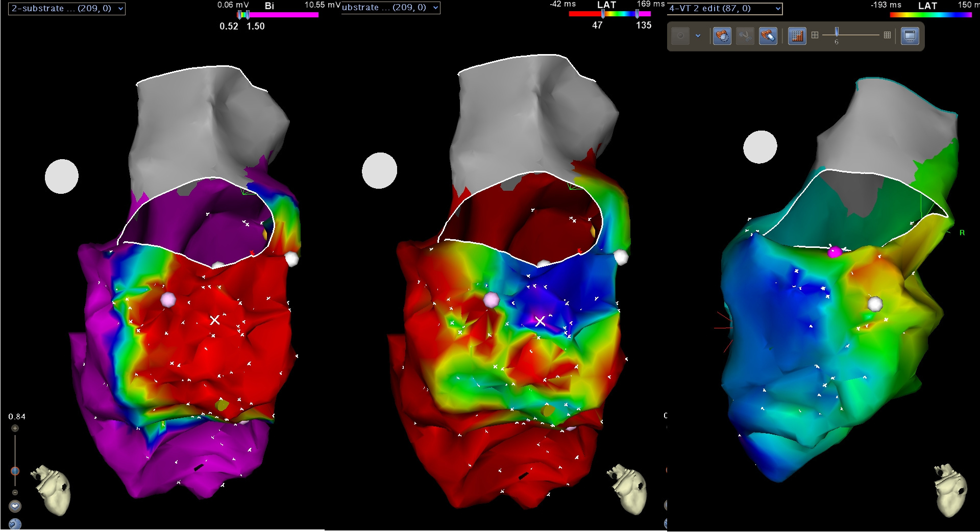Expand the arrow next to record button
This screenshot has height=532, width=980.
coord(698,36)
